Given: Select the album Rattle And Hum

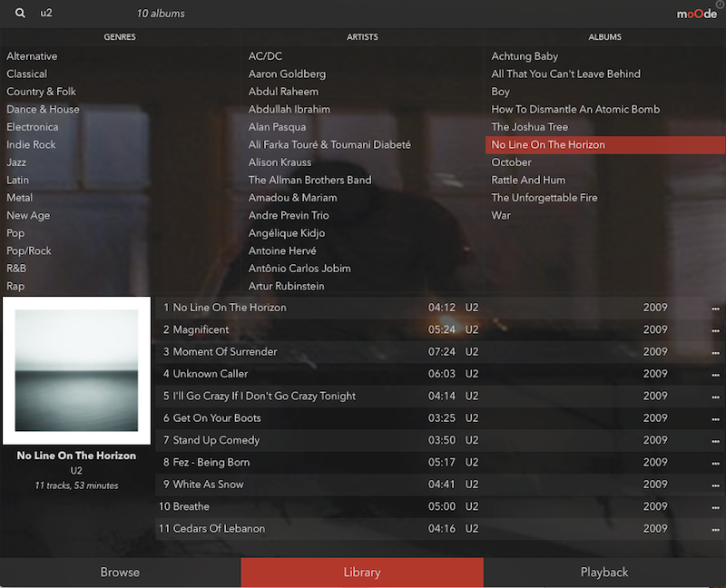Looking at the screenshot, I should (x=528, y=180).
